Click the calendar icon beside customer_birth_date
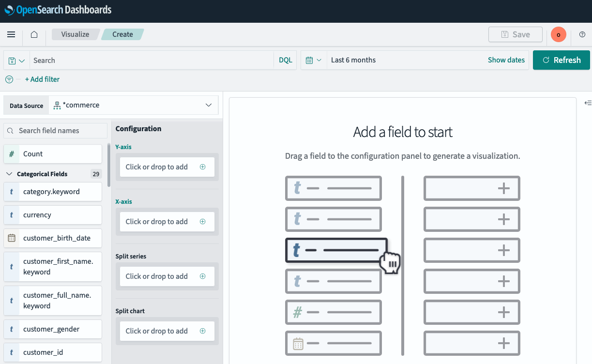This screenshot has width=592, height=364. pos(11,238)
